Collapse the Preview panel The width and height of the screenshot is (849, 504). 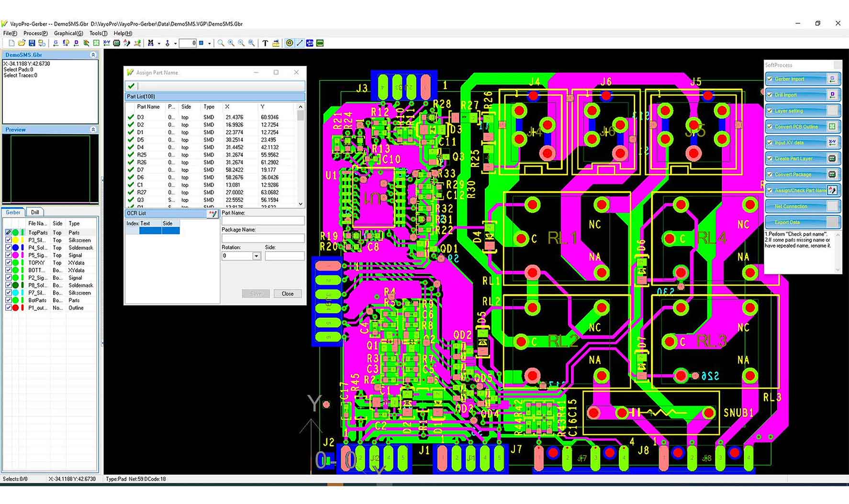coord(93,130)
